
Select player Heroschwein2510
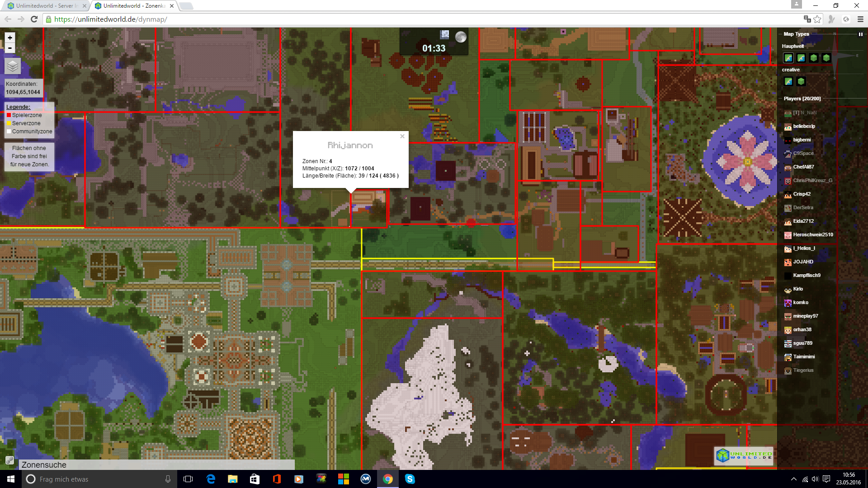tap(813, 235)
